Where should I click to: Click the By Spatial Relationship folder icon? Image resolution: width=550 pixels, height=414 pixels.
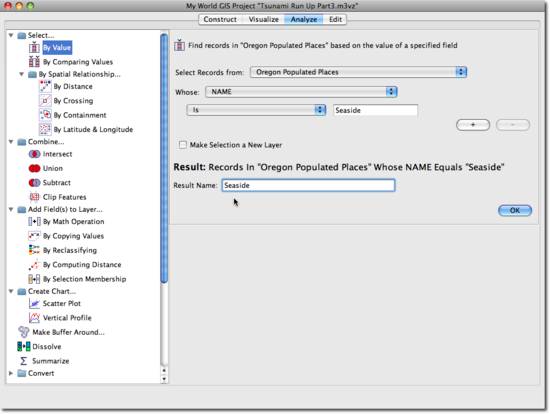[x=32, y=74]
